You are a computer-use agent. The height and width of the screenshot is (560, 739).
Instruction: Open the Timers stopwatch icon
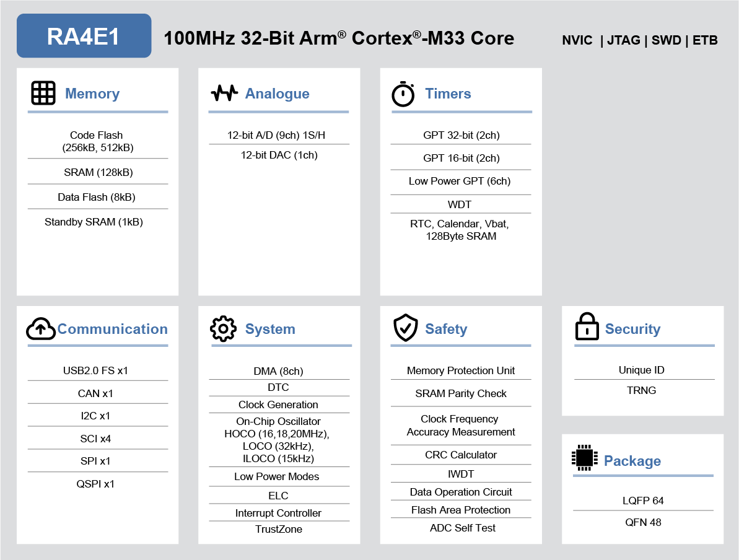tap(403, 93)
